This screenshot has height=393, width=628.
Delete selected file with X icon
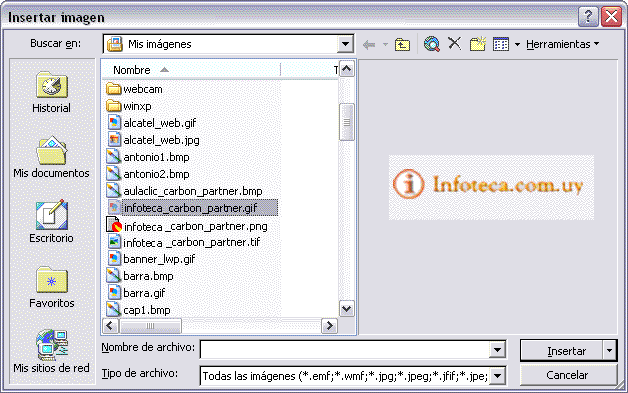click(455, 43)
